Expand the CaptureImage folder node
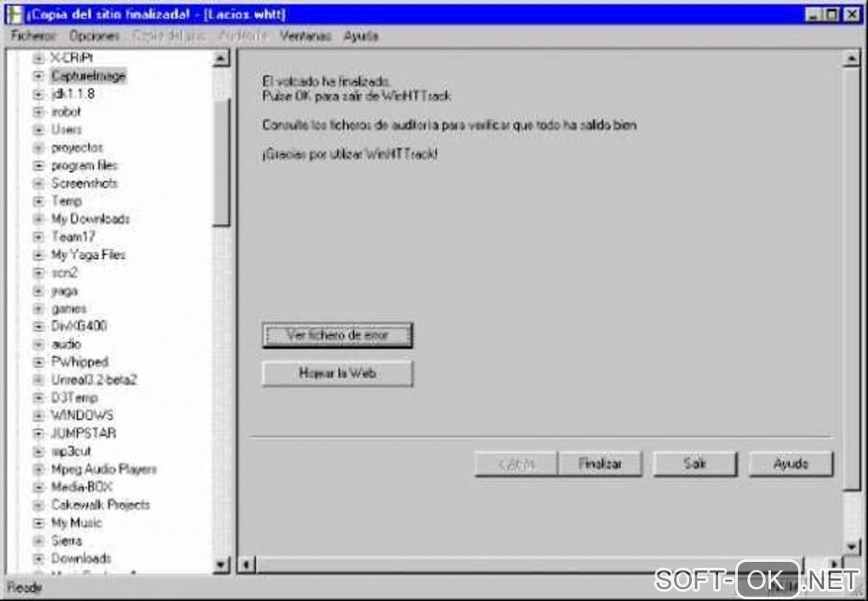 point(38,75)
